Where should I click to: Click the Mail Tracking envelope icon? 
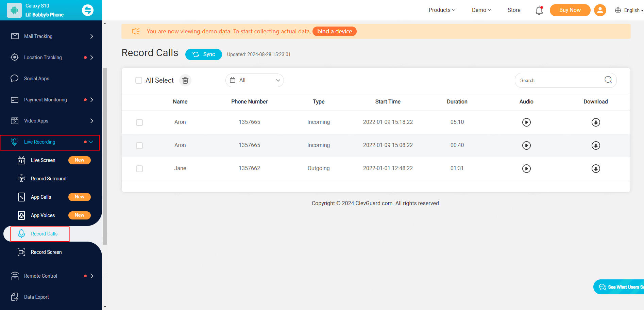(x=15, y=36)
